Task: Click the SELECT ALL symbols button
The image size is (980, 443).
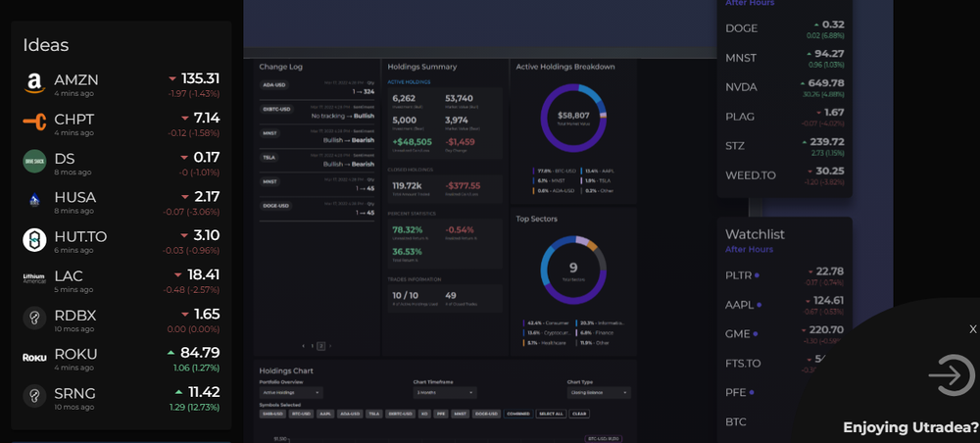Action: point(551,414)
